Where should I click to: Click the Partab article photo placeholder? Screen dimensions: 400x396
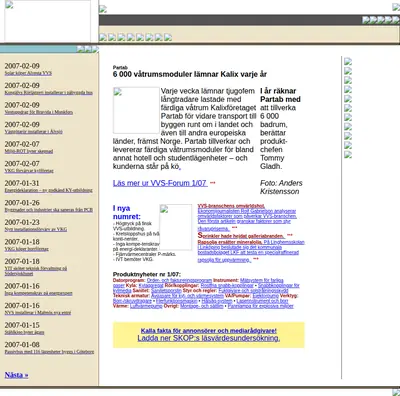(x=136, y=110)
